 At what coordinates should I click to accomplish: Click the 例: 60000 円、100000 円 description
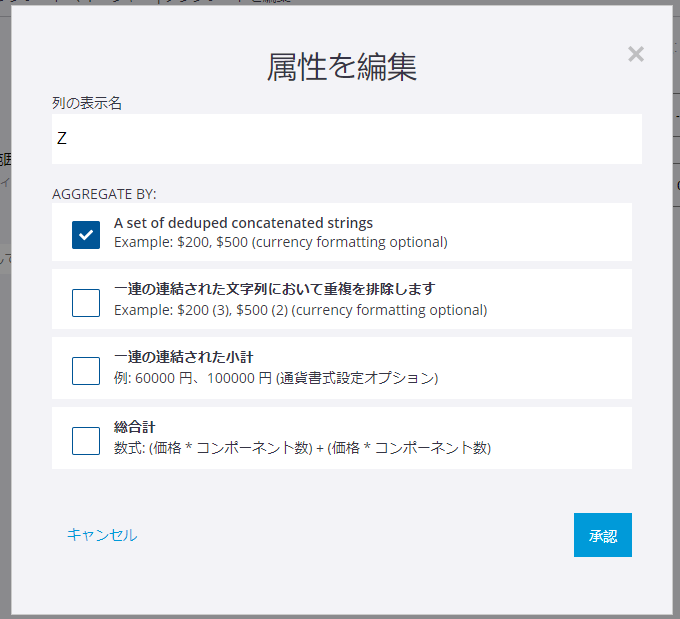click(x=275, y=378)
